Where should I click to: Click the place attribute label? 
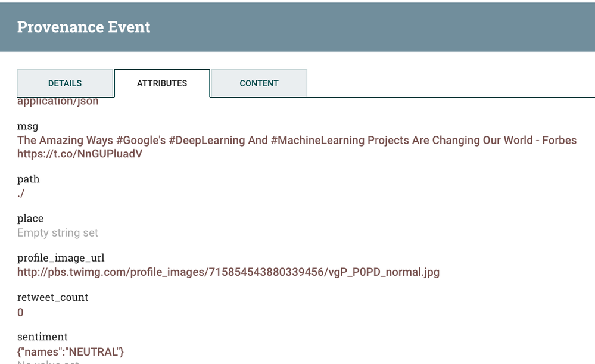click(x=30, y=219)
